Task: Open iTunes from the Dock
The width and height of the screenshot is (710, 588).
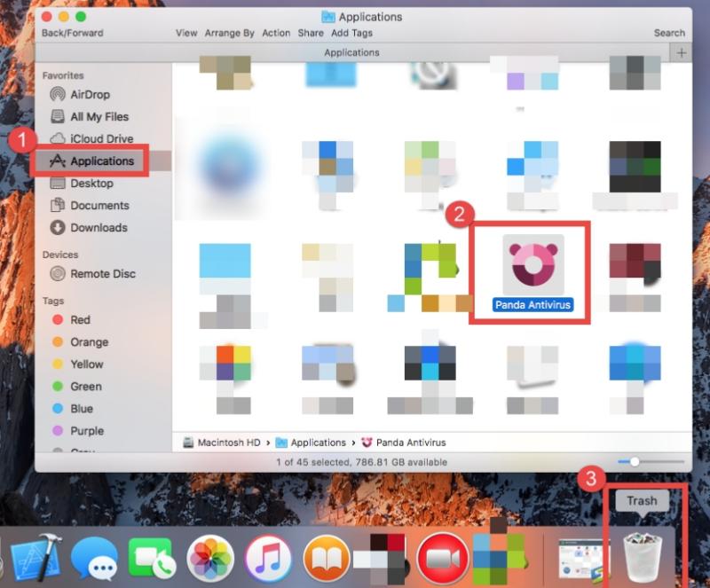Action: coord(268,558)
